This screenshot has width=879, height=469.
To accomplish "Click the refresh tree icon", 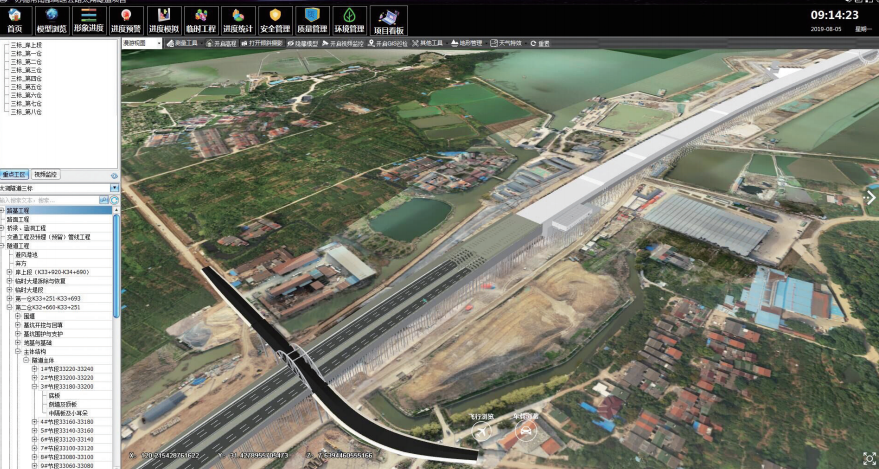I will point(114,200).
